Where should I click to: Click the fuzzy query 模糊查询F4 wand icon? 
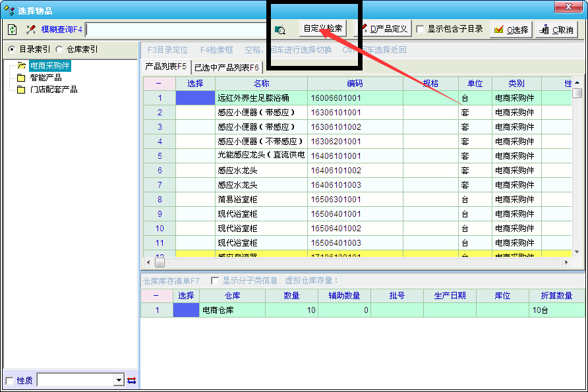[x=30, y=30]
